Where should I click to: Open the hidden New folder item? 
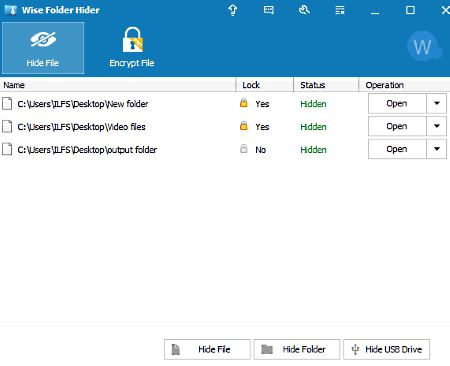coord(397,103)
